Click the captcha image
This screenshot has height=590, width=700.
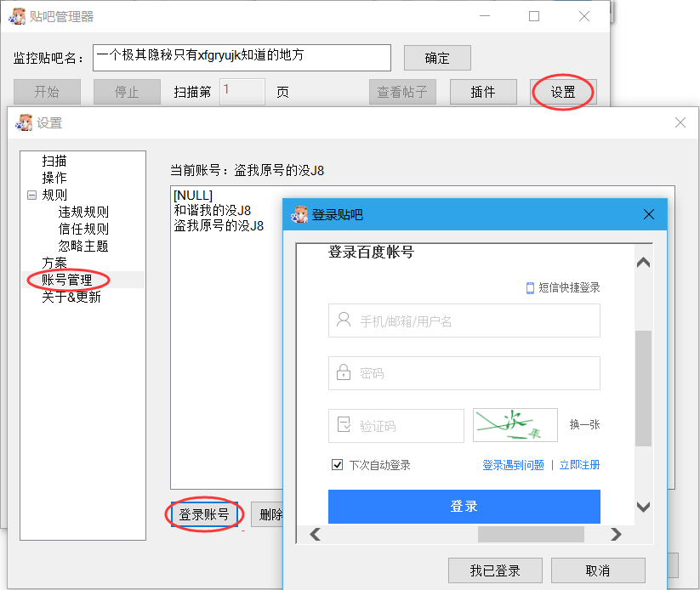click(515, 425)
